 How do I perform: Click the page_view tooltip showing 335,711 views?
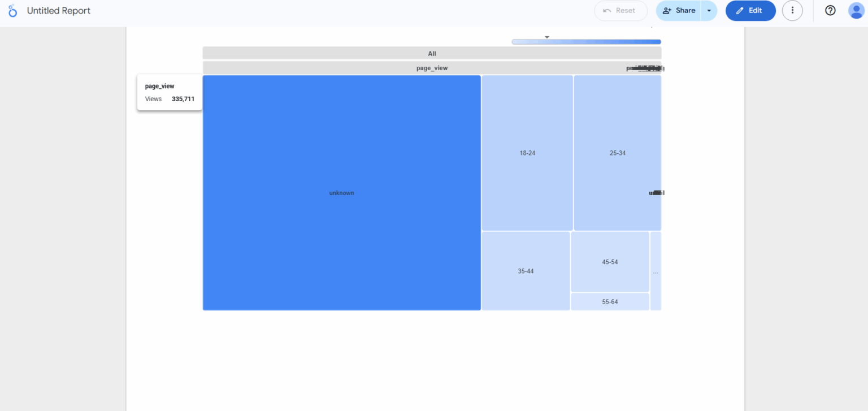coord(169,92)
